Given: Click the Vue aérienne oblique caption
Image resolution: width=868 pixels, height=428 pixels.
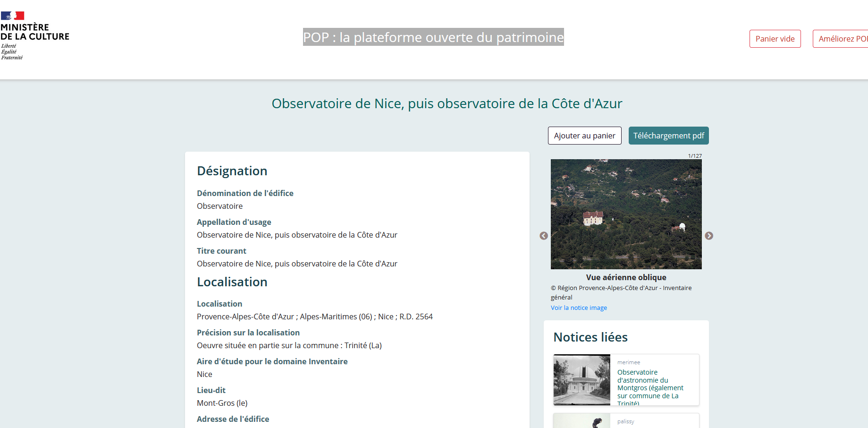Looking at the screenshot, I should click(x=626, y=277).
